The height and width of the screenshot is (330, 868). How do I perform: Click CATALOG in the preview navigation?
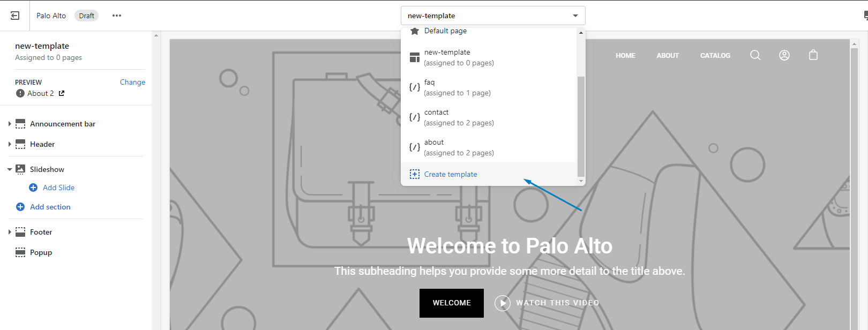pos(715,55)
